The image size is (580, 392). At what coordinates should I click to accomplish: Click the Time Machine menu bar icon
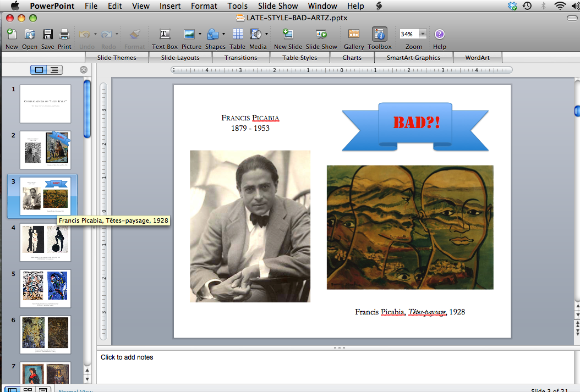coord(527,5)
